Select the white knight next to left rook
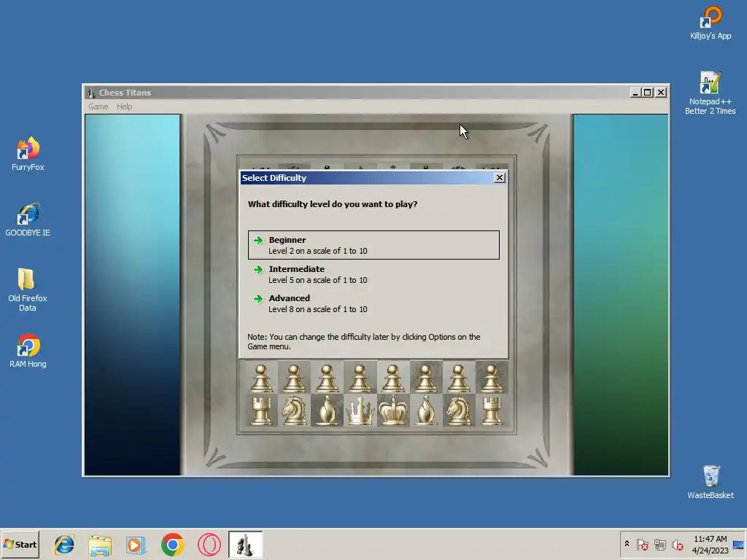Image resolution: width=747 pixels, height=560 pixels. click(x=294, y=410)
